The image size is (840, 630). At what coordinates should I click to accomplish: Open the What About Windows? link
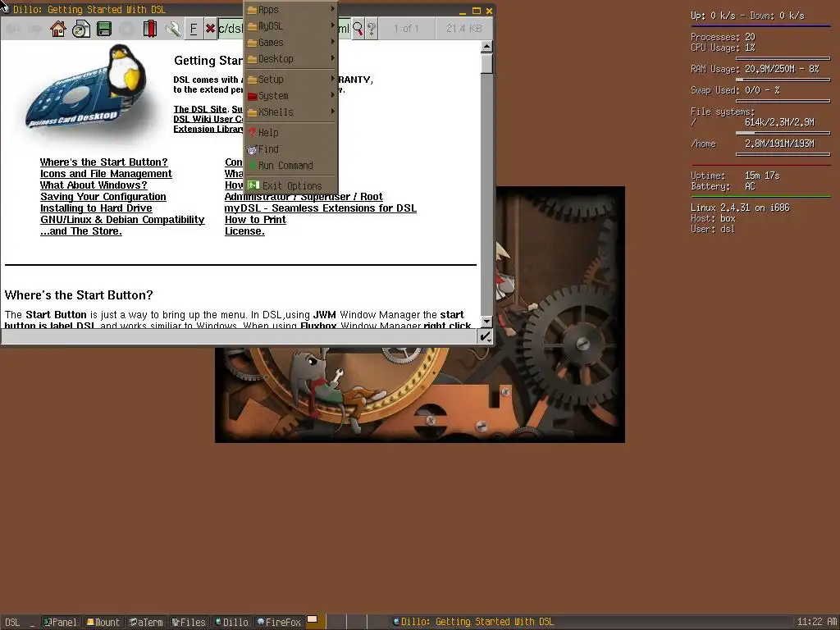click(x=94, y=185)
